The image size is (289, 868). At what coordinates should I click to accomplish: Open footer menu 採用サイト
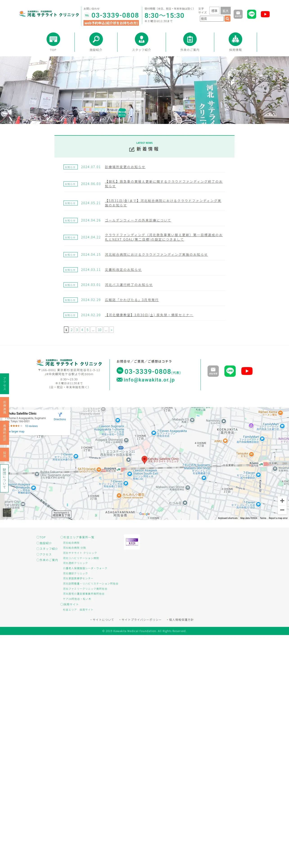click(x=70, y=604)
